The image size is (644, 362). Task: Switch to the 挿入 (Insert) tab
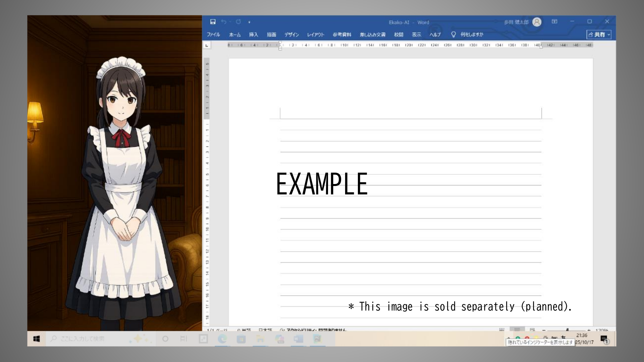click(x=254, y=35)
